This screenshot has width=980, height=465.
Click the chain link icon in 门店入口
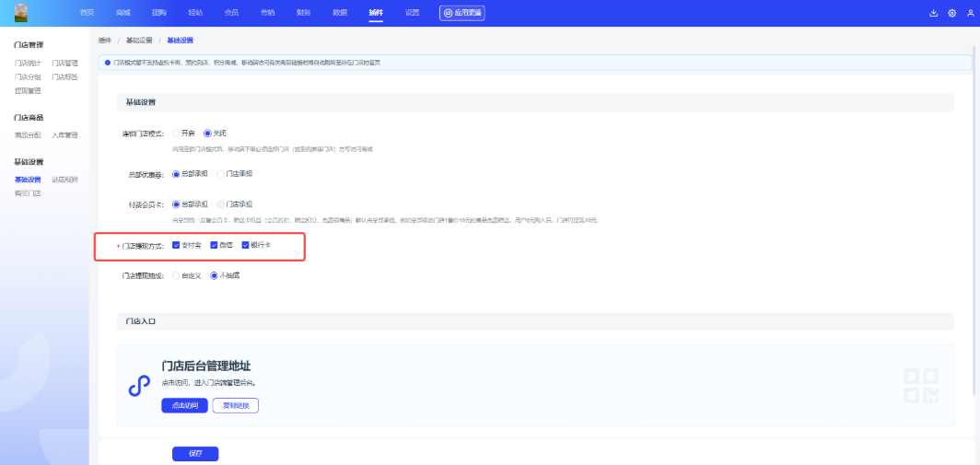[139, 386]
